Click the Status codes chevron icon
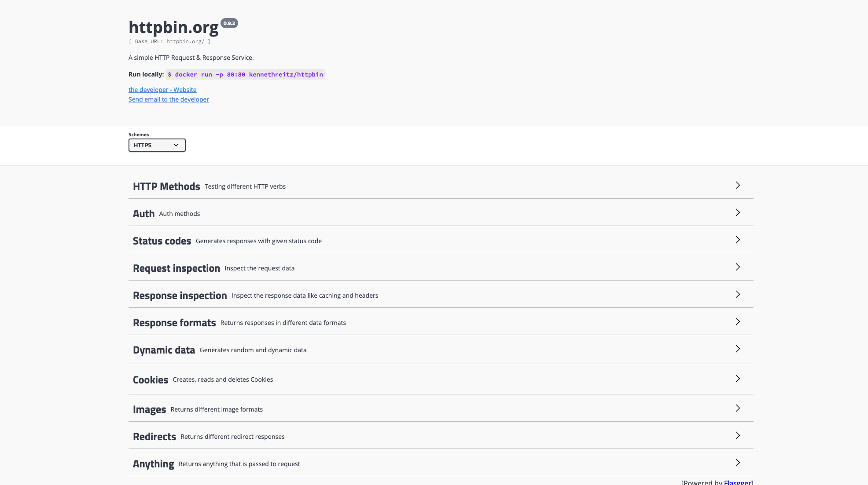This screenshot has height=485, width=868. click(738, 240)
